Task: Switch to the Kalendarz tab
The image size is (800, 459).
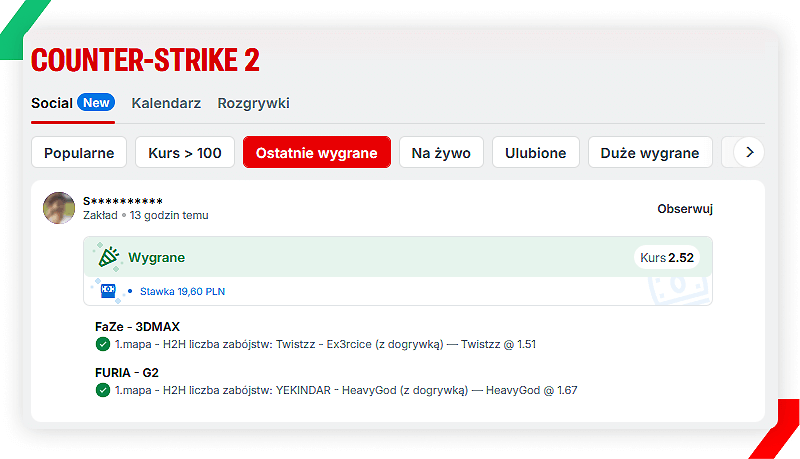Action: tap(166, 103)
